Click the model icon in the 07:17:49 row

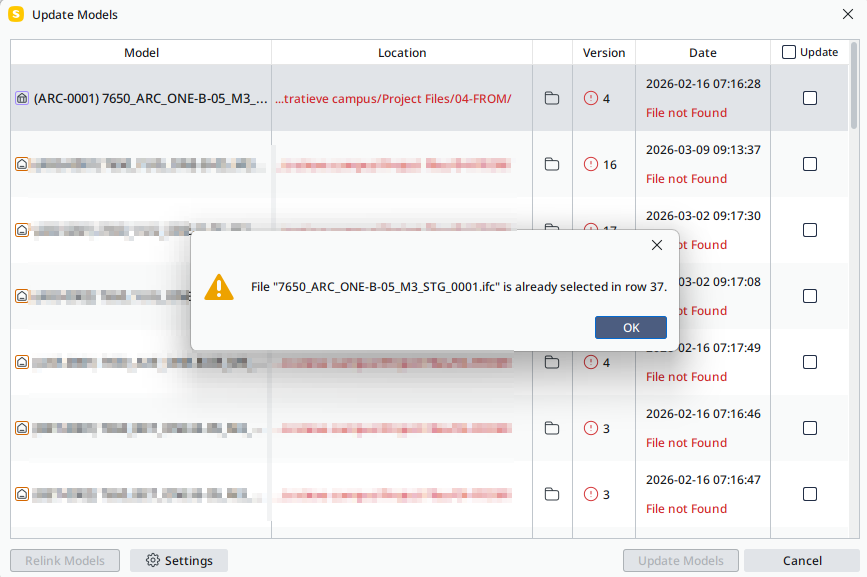[x=22, y=362]
